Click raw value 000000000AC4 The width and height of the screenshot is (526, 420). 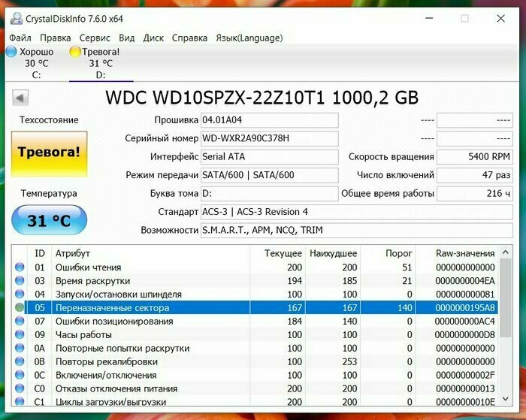coord(465,321)
